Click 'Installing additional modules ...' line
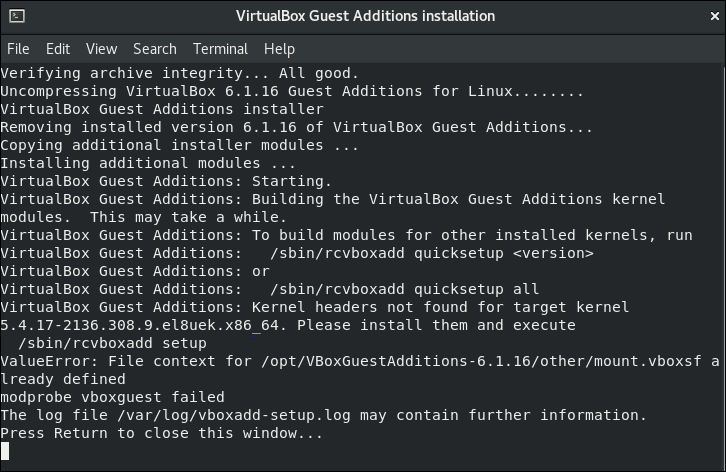This screenshot has height=472, width=726. coord(148,163)
